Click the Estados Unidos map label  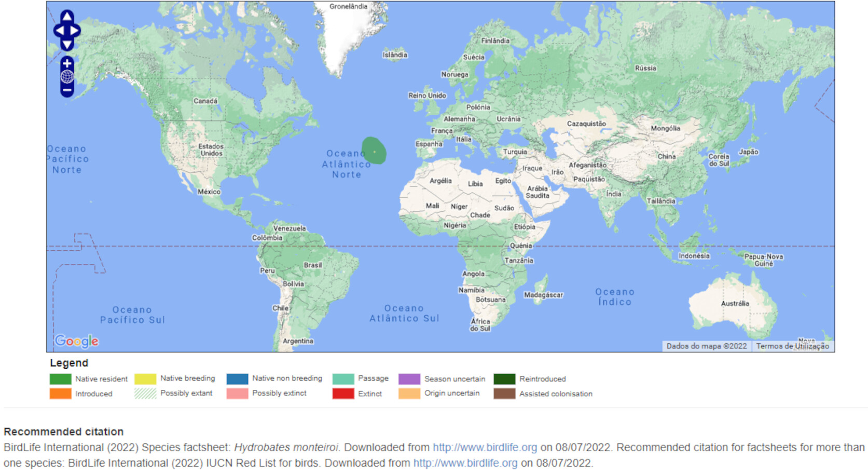211,150
